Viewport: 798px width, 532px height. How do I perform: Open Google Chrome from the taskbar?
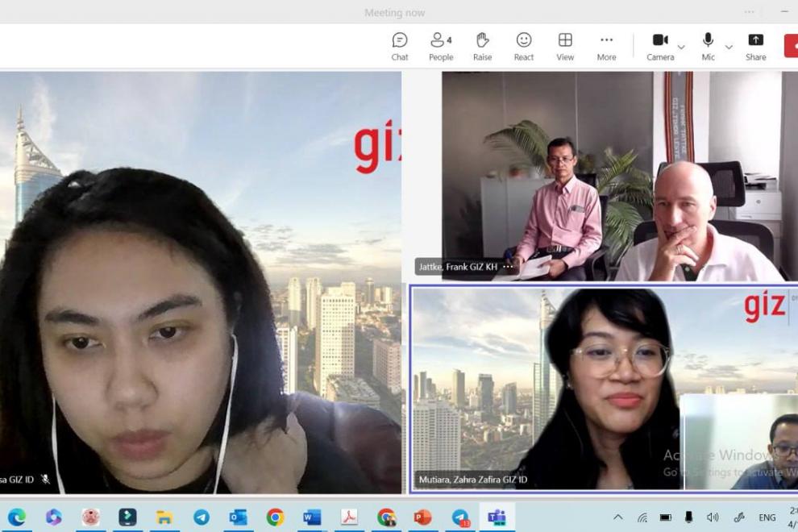[x=276, y=517]
